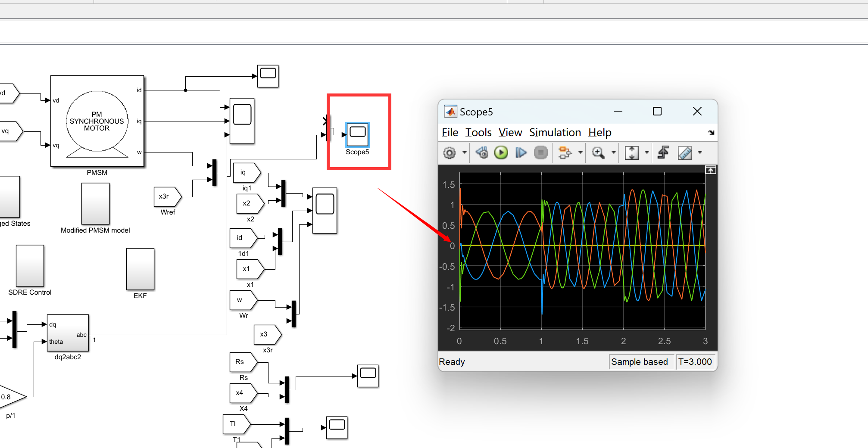Click the MATLAB logo in Scope5 title bar

[x=450, y=112]
